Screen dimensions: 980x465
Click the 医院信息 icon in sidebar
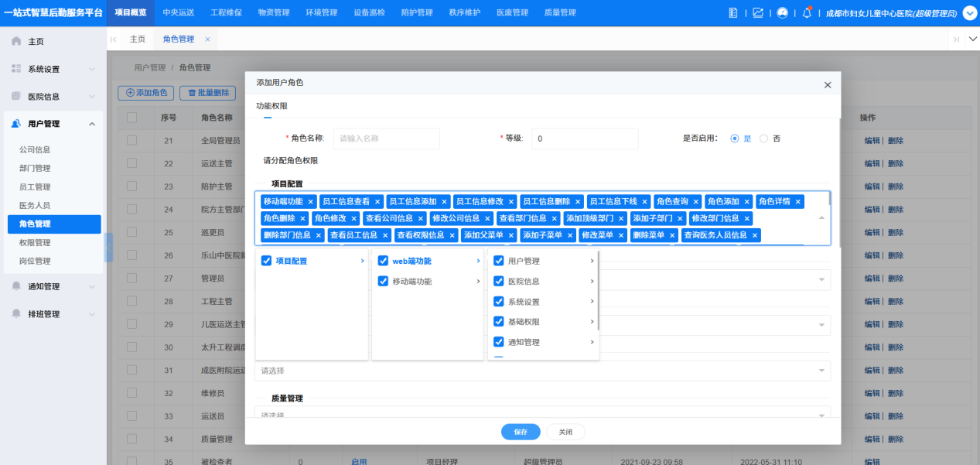16,97
